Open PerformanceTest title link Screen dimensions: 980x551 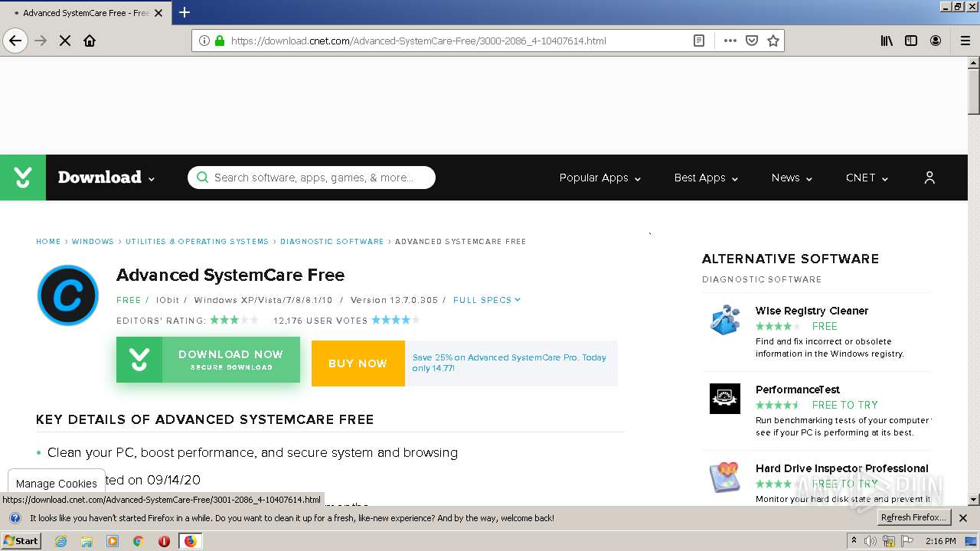798,390
